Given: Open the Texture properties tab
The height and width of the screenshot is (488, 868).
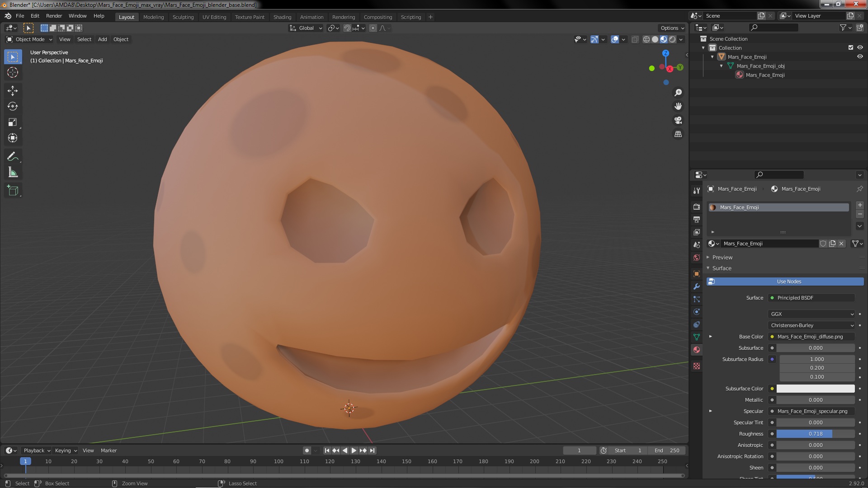Looking at the screenshot, I should pyautogui.click(x=697, y=366).
